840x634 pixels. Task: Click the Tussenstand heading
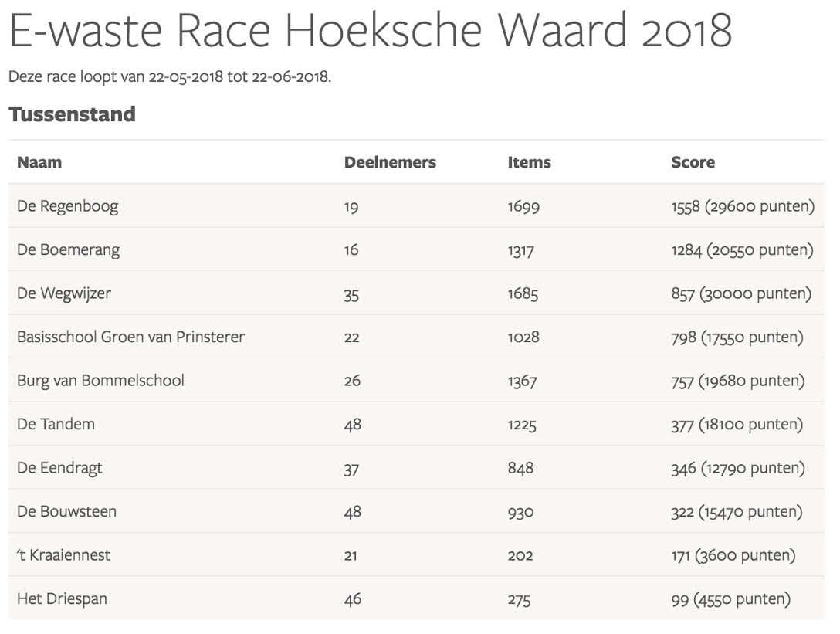point(72,114)
